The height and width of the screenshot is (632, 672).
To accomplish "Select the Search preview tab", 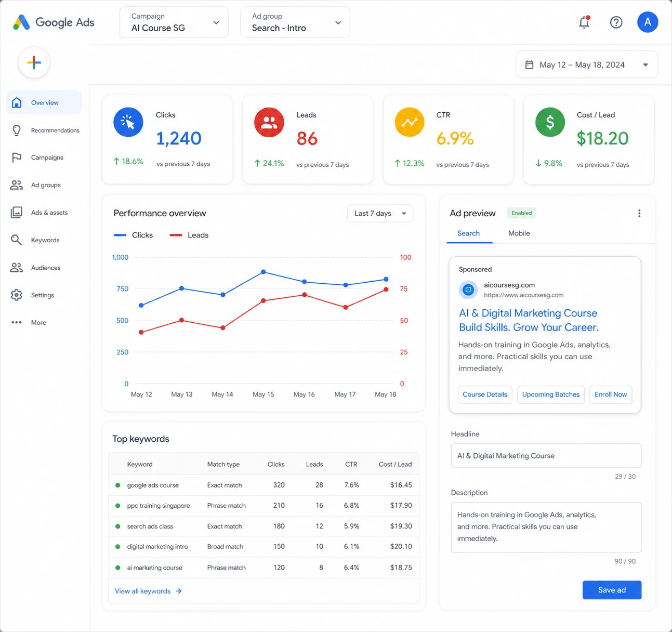I will coord(468,233).
